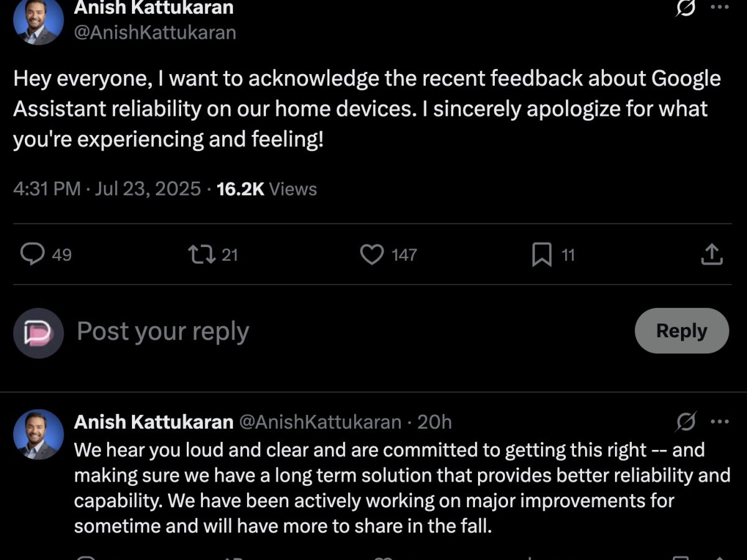Viewport: 747px width, 560px height.
Task: Open the share icon on main post
Action: pos(712,254)
